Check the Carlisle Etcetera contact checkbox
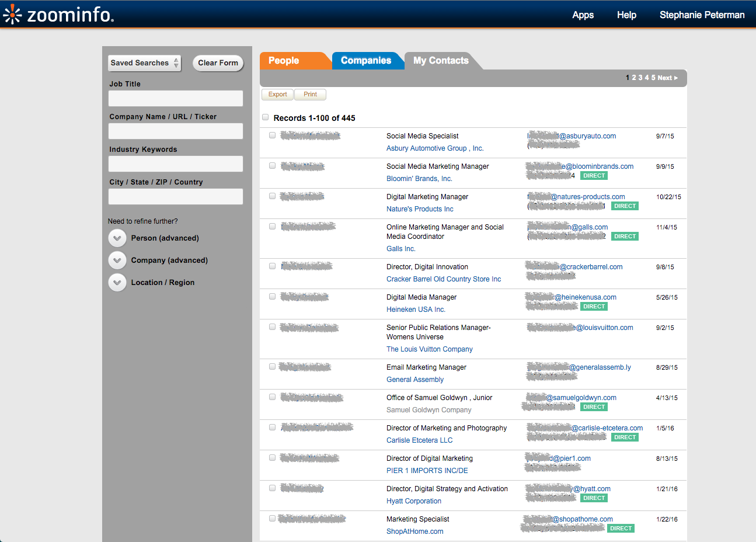The image size is (756, 542). 272,428
